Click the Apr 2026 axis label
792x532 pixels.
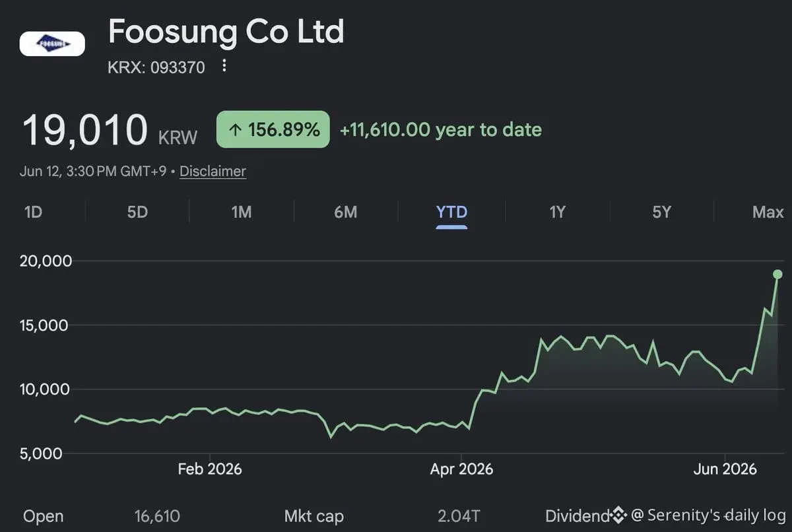point(461,469)
